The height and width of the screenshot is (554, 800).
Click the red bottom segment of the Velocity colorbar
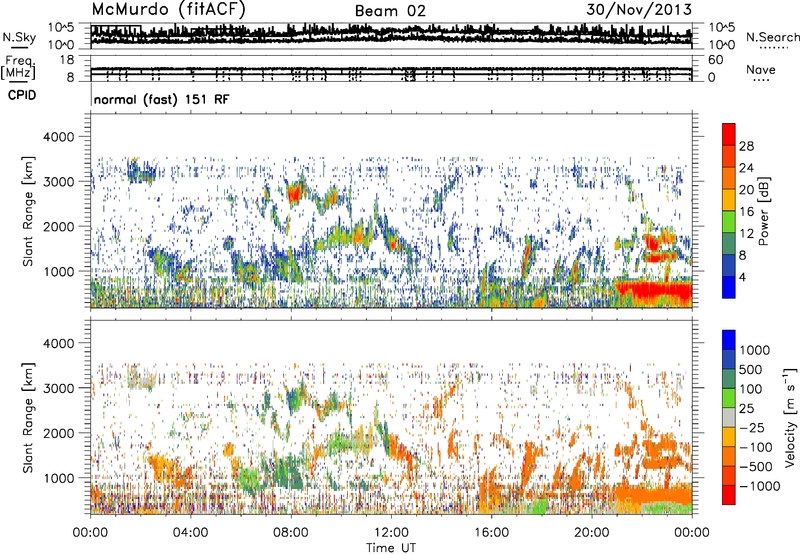(x=729, y=495)
